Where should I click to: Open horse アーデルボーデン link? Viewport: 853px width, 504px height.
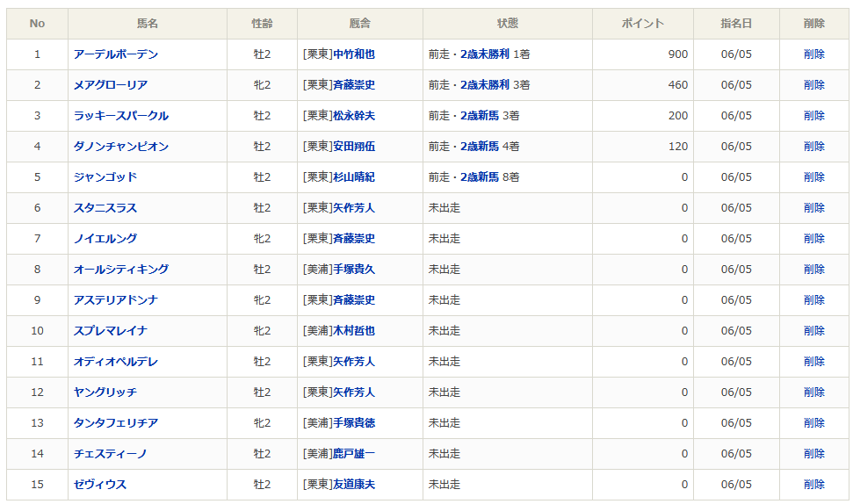[116, 54]
